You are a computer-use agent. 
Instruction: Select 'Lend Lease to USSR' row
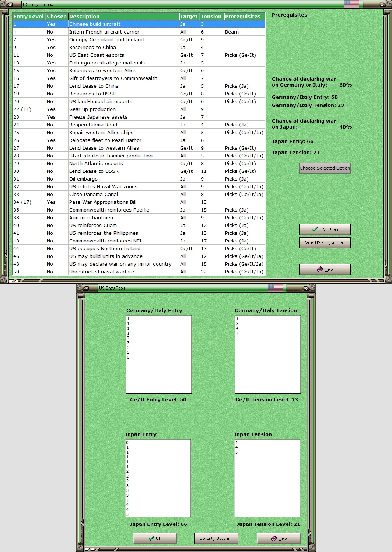(x=139, y=171)
